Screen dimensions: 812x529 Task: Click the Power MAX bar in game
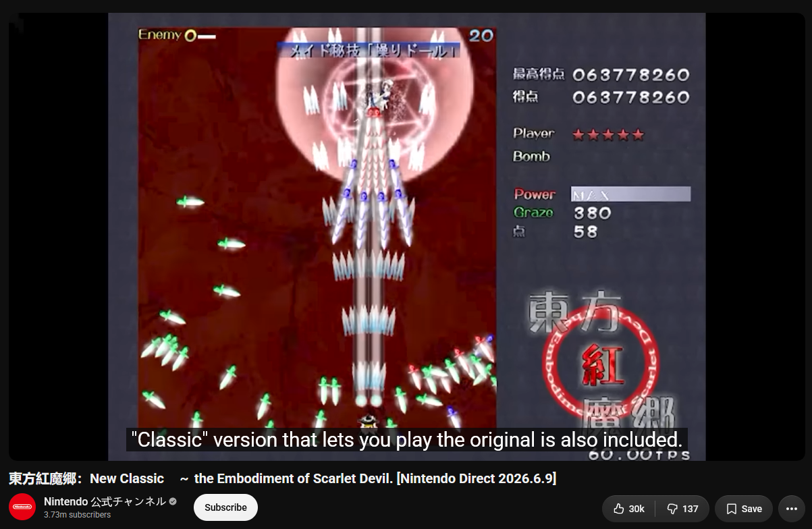[x=630, y=194]
